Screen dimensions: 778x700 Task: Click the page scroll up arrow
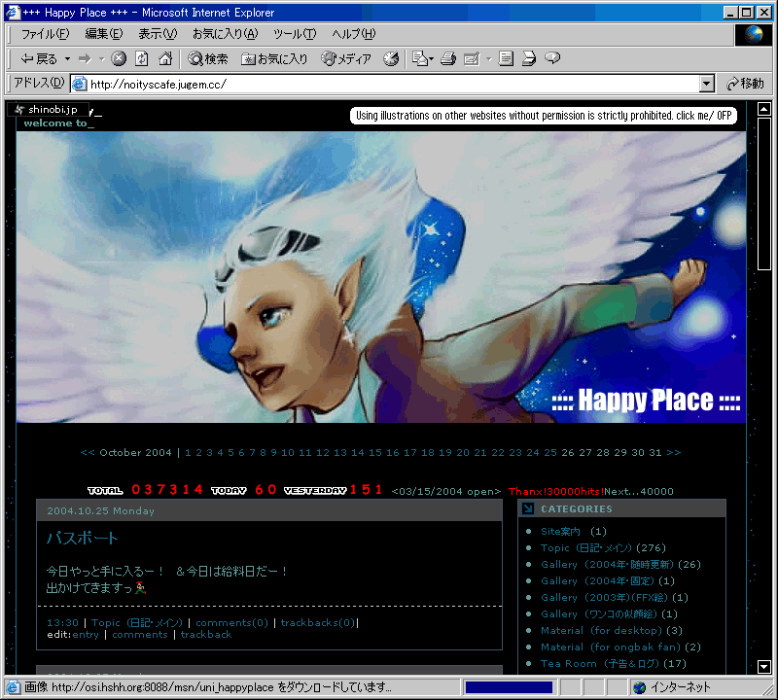(x=764, y=109)
